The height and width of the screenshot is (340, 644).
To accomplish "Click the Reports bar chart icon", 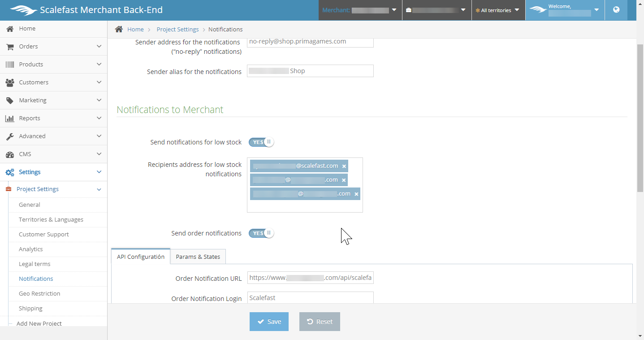I will tap(10, 118).
